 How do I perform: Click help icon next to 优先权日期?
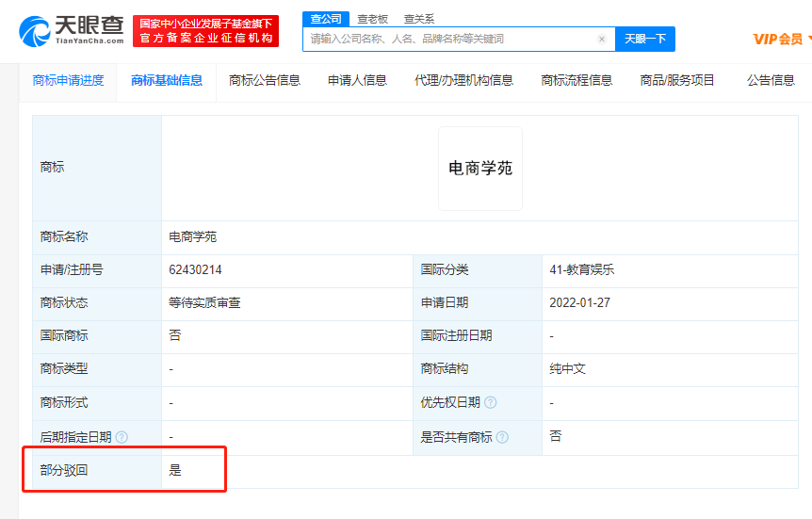pyautogui.click(x=491, y=403)
